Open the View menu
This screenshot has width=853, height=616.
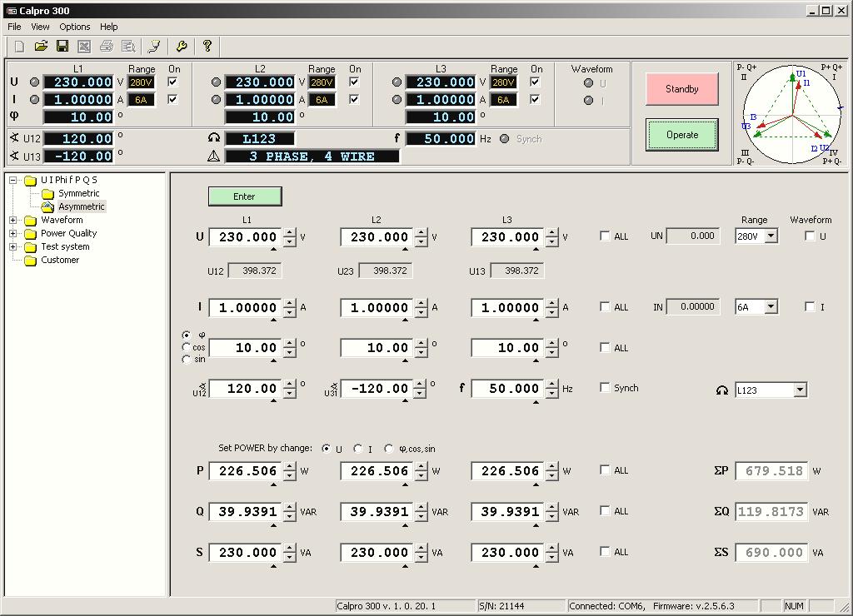(x=40, y=27)
